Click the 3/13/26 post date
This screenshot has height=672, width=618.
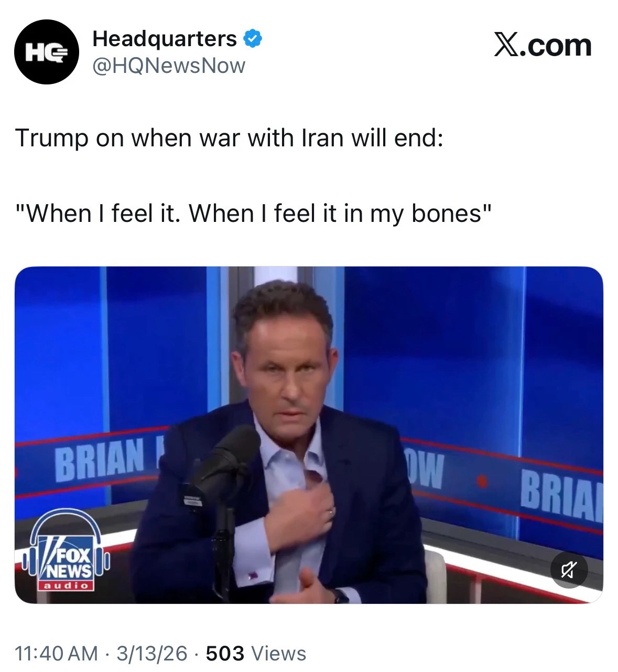151,653
